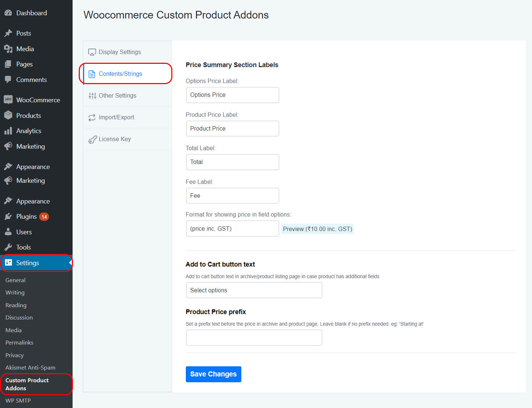Viewport: 532px width, 408px height.
Task: Open the Settings menu item
Action: click(x=36, y=263)
